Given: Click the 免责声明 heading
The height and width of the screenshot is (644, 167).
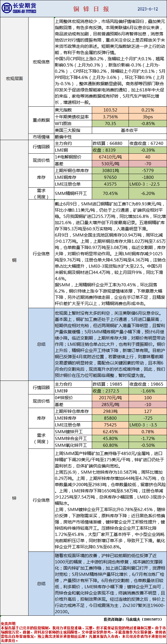Looking at the screenshot, I should [8, 623].
